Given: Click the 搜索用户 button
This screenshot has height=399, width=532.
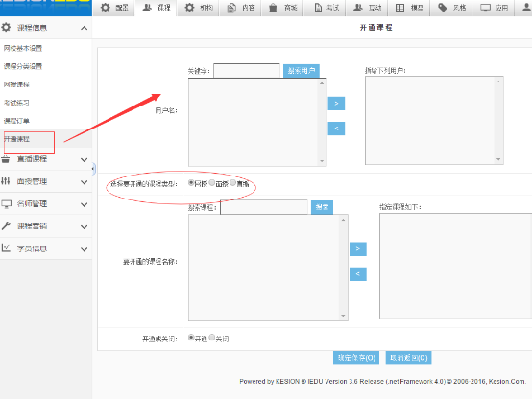Looking at the screenshot, I should pyautogui.click(x=302, y=71).
